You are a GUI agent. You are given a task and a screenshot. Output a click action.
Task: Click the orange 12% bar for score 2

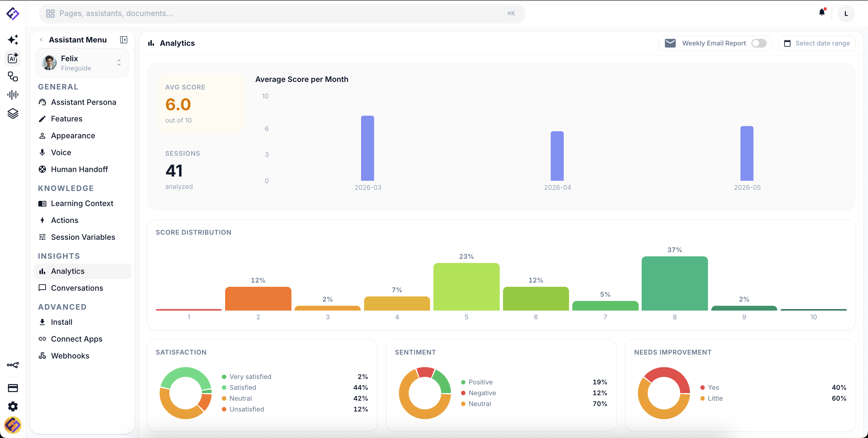(x=258, y=299)
